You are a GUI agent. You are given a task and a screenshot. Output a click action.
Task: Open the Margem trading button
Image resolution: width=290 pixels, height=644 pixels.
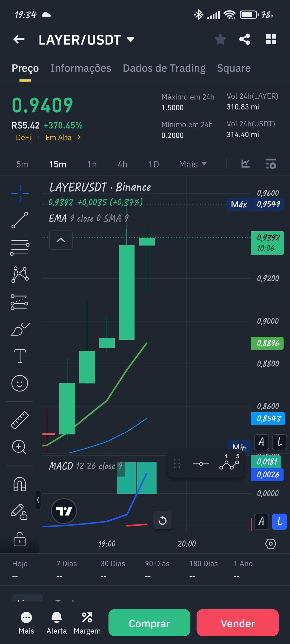87,623
